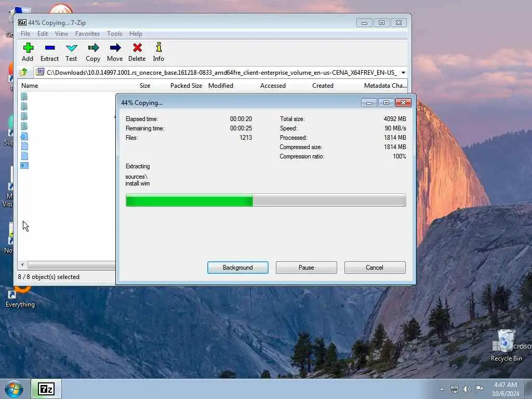Click the red Delete toolbar icon
Viewport: 532px width, 399px height.
pos(137,48)
